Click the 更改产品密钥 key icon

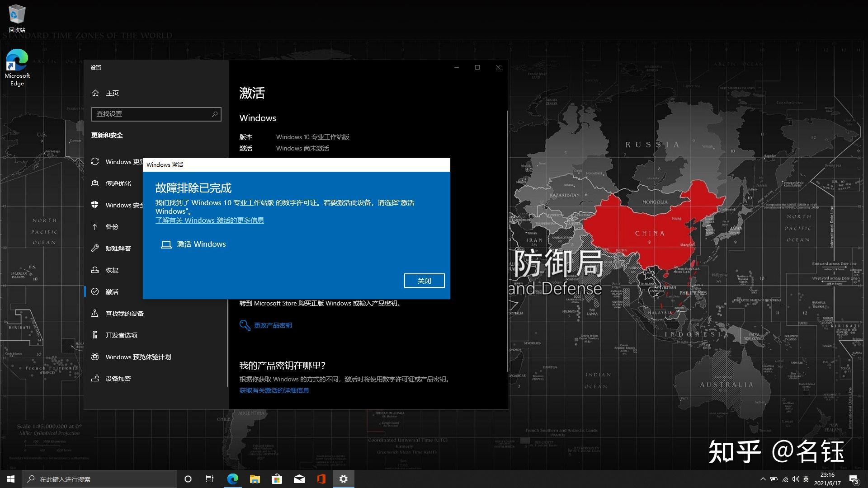click(245, 325)
